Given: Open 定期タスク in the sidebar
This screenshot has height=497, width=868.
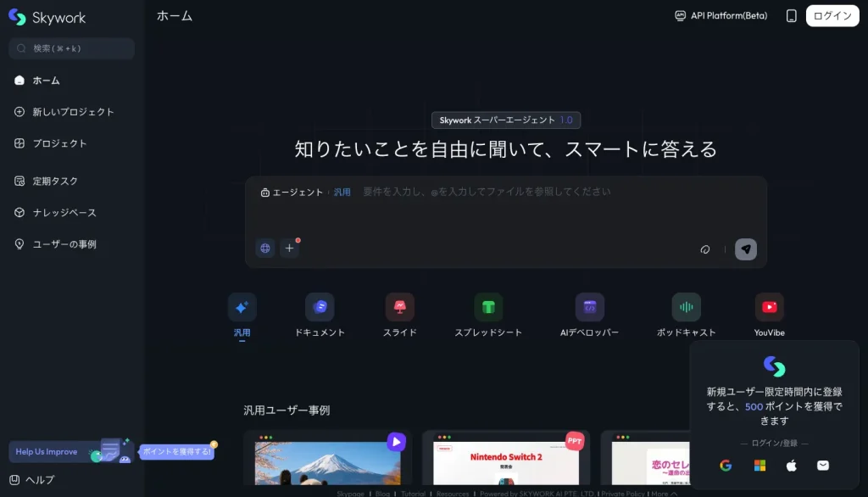Looking at the screenshot, I should tap(55, 181).
